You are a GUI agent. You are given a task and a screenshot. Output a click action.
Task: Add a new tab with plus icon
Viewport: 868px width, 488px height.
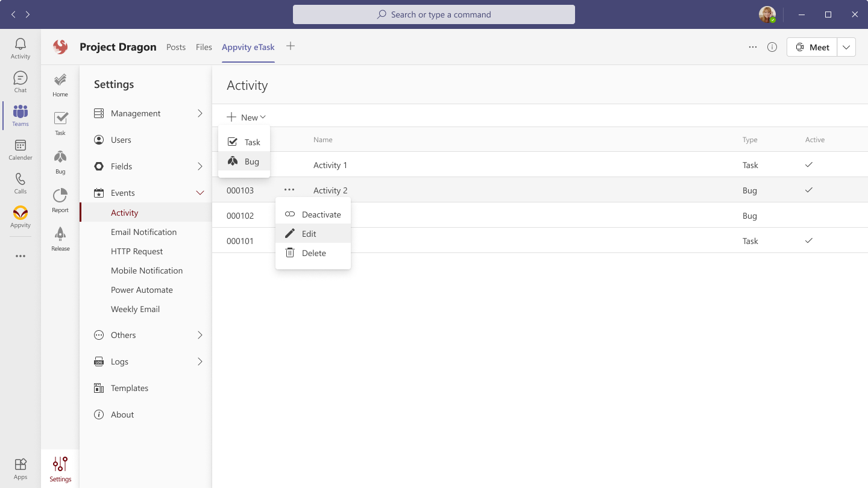(291, 46)
